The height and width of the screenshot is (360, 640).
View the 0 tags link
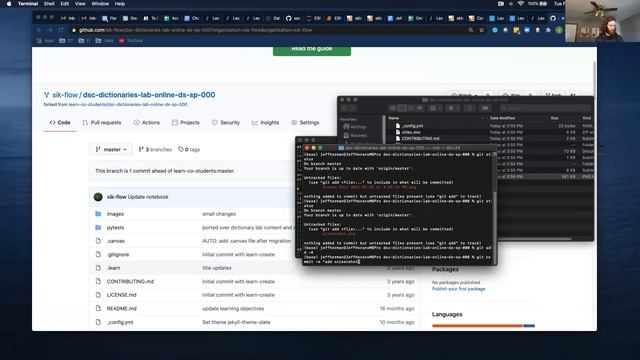coord(189,149)
